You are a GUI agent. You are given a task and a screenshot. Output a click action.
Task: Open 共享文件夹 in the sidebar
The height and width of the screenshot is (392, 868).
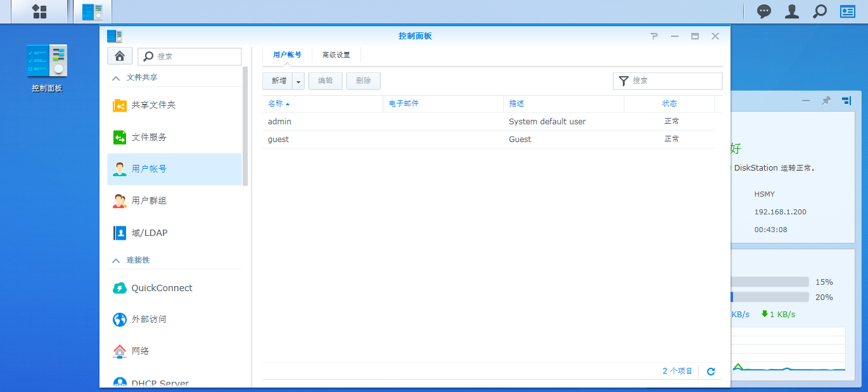tap(153, 105)
